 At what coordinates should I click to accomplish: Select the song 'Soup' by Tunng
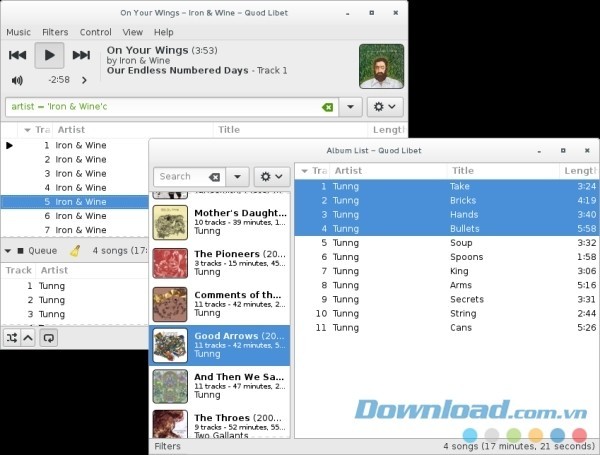pyautogui.click(x=460, y=243)
